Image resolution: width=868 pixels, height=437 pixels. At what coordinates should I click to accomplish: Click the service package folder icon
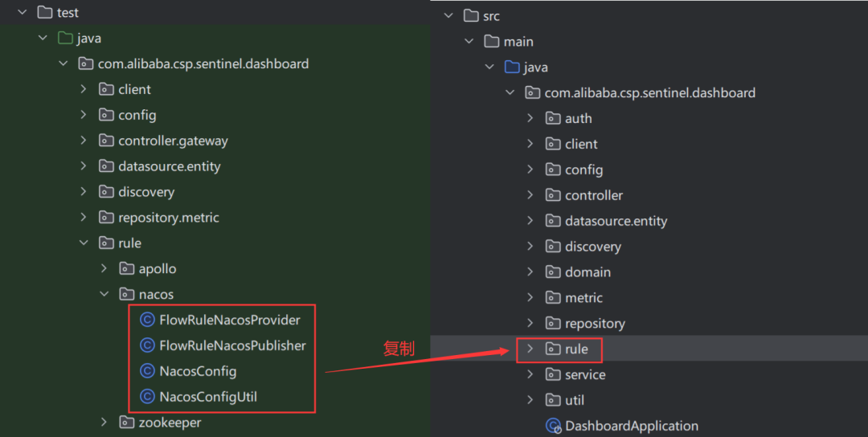(x=553, y=374)
